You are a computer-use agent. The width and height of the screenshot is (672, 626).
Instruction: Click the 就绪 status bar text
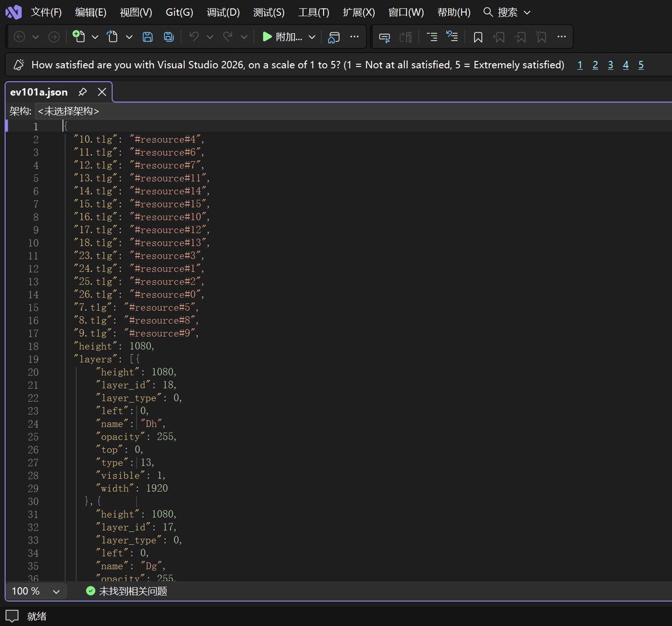(37, 616)
